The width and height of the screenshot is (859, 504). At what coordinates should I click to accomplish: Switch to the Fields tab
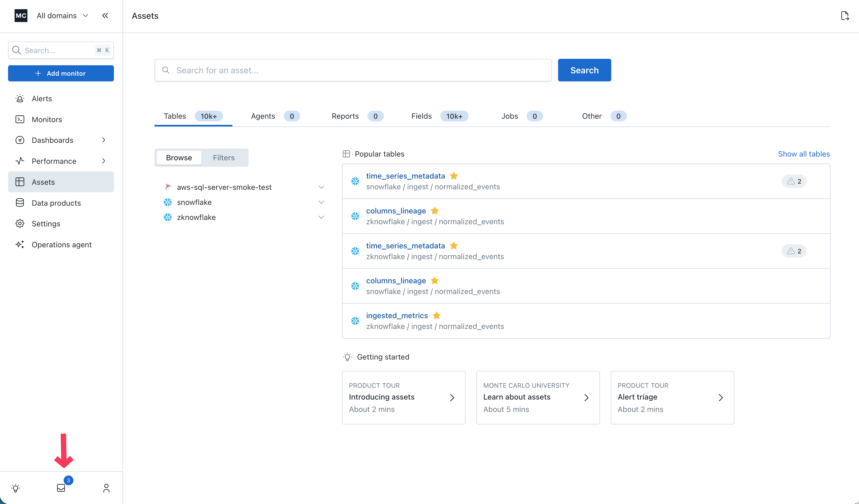(421, 116)
